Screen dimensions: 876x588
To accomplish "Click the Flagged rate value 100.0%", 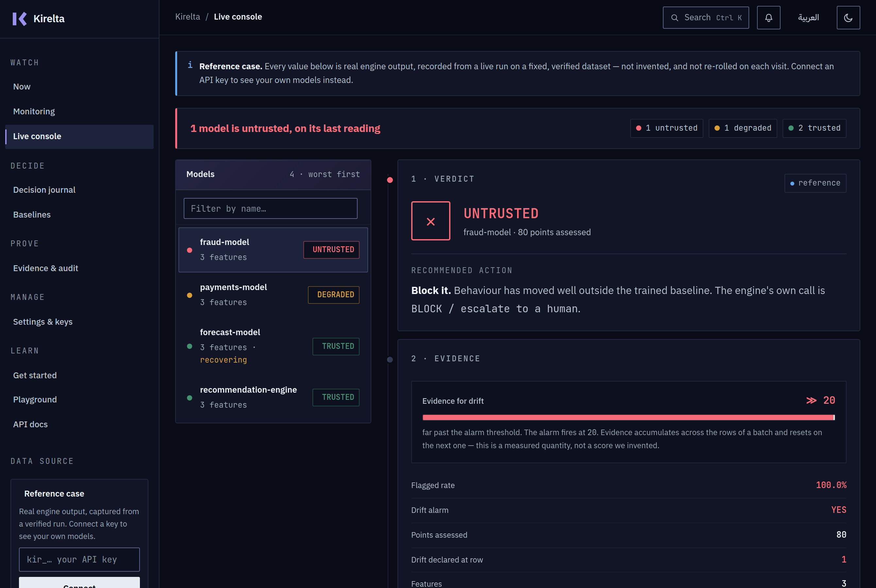I will click(831, 485).
